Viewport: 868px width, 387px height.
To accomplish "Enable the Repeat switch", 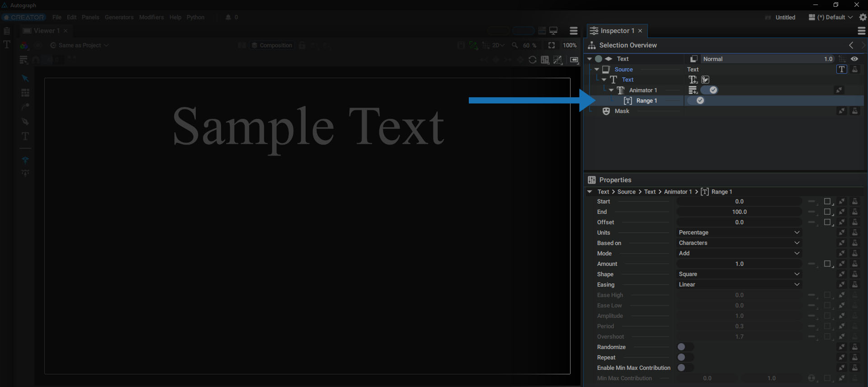I will coord(685,357).
